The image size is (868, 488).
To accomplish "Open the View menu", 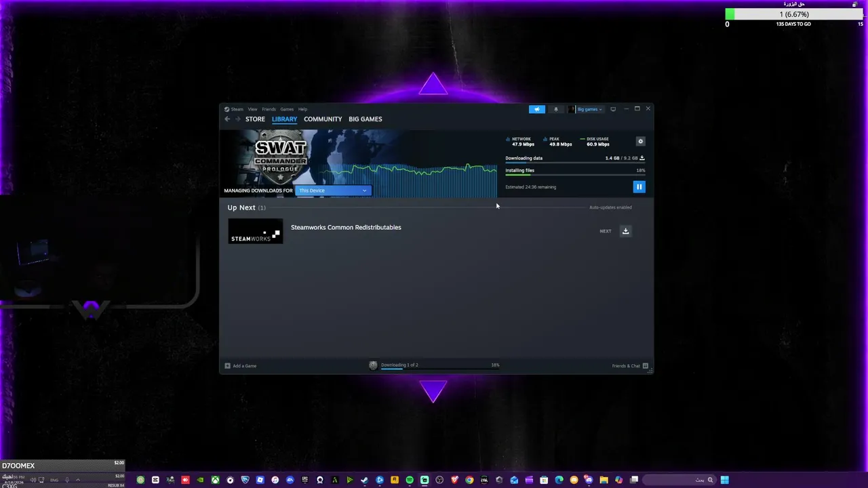I will [x=252, y=109].
